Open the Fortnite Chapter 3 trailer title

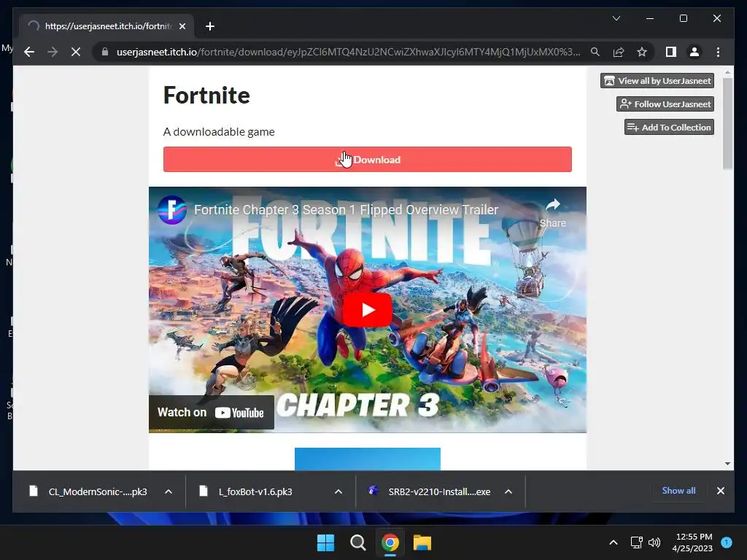click(346, 209)
